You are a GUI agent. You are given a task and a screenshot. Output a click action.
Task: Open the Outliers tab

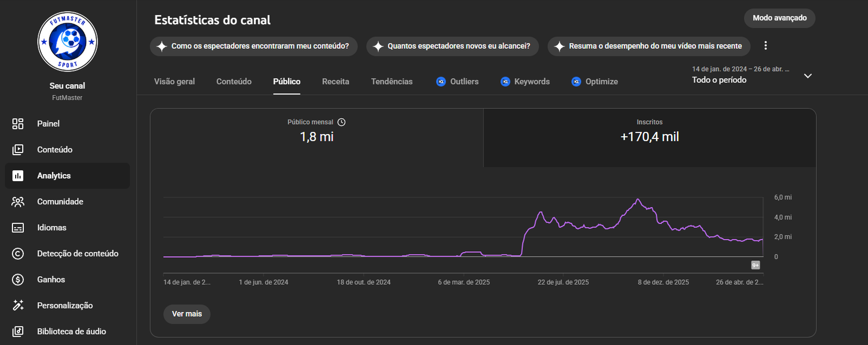[457, 81]
